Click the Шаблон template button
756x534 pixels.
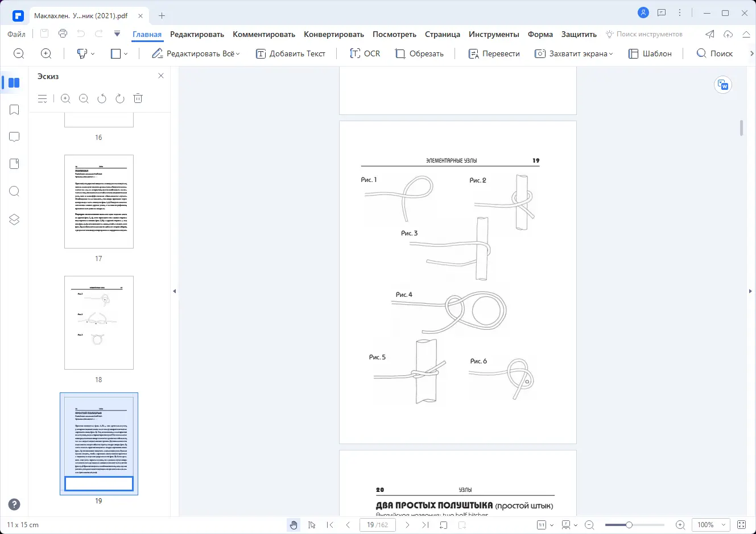coord(650,53)
